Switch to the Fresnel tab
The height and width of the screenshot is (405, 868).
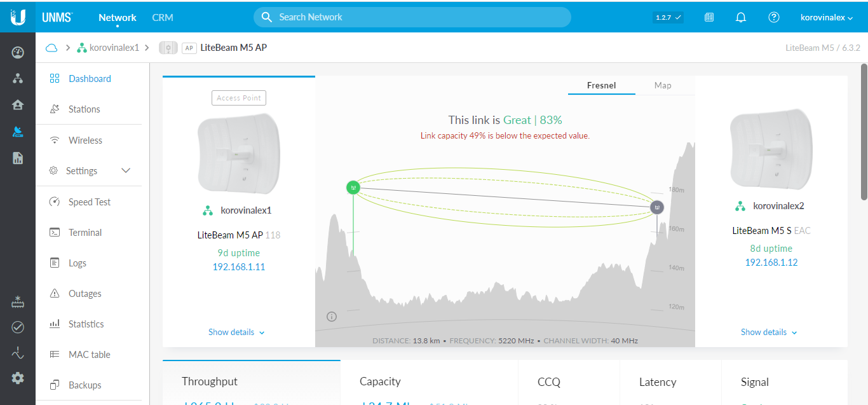point(601,85)
